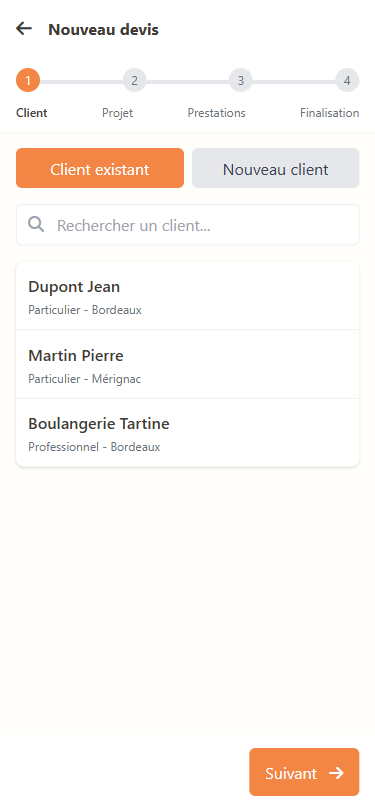Click the Nouveau devis page title
This screenshot has height=812, width=375.
(104, 30)
